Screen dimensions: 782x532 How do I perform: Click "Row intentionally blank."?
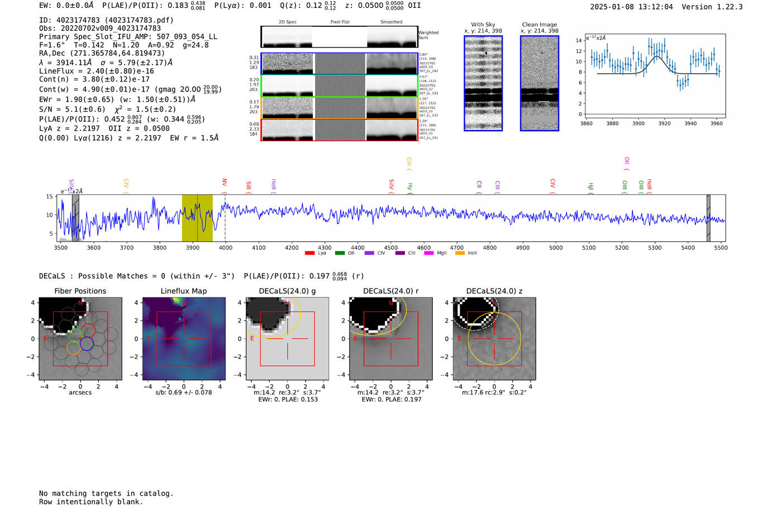(91, 502)
